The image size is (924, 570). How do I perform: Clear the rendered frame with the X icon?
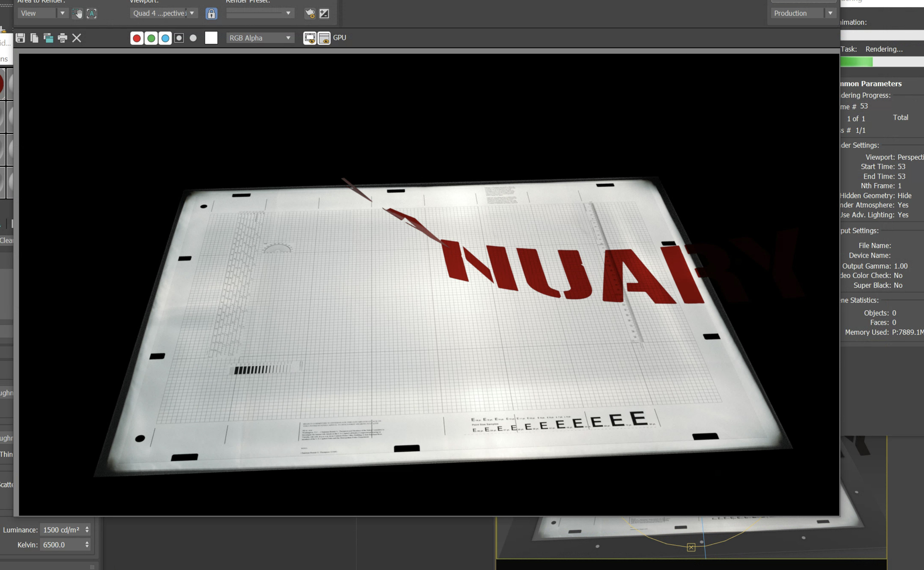[77, 38]
